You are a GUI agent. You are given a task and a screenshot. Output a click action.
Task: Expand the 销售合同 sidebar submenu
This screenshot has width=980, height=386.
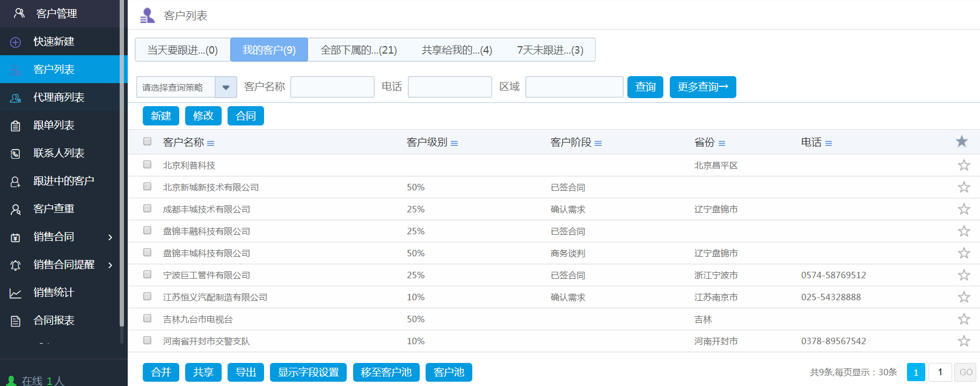click(110, 237)
